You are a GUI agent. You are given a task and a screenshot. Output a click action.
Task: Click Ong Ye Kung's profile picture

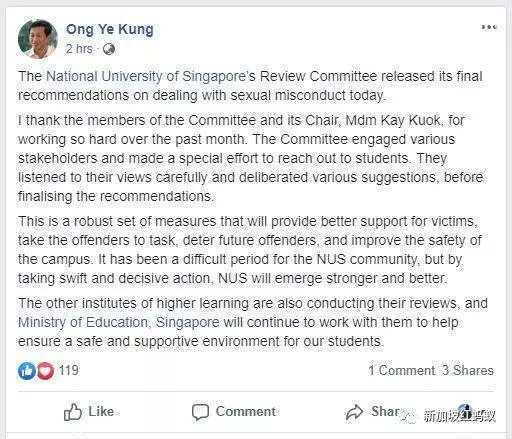[38, 39]
